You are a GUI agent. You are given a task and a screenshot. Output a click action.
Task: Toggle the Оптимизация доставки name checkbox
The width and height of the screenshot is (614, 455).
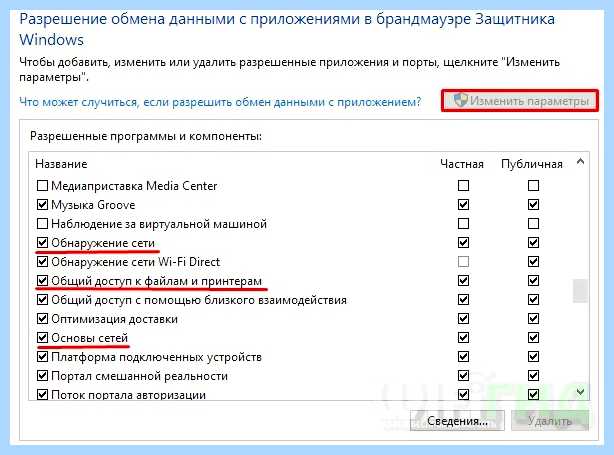tap(42, 319)
